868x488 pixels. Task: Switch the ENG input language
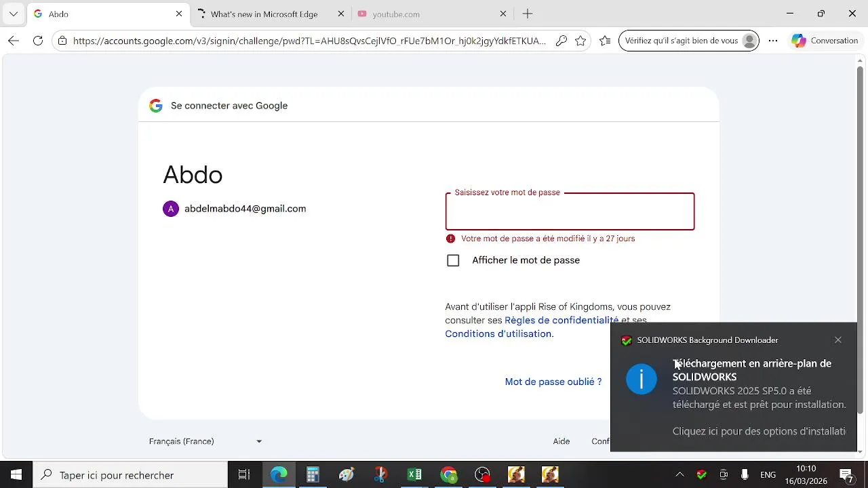click(x=768, y=475)
